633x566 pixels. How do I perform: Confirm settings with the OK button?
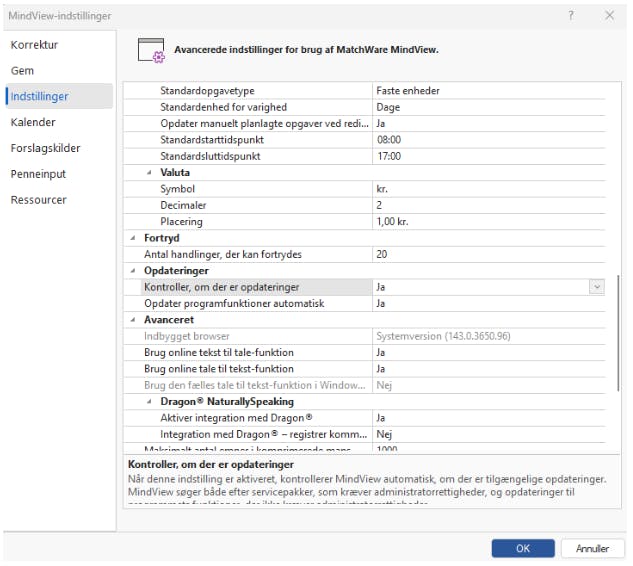click(523, 548)
